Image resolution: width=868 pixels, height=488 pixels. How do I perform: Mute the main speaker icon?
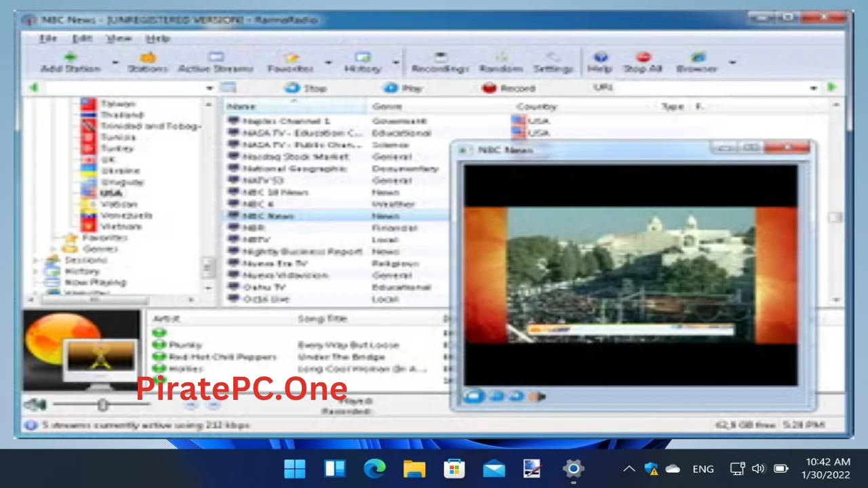35,405
